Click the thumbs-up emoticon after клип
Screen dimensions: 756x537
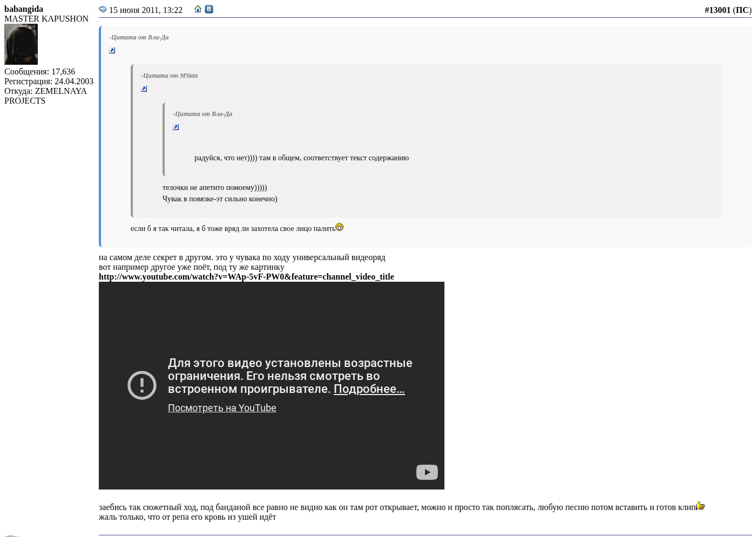(701, 506)
